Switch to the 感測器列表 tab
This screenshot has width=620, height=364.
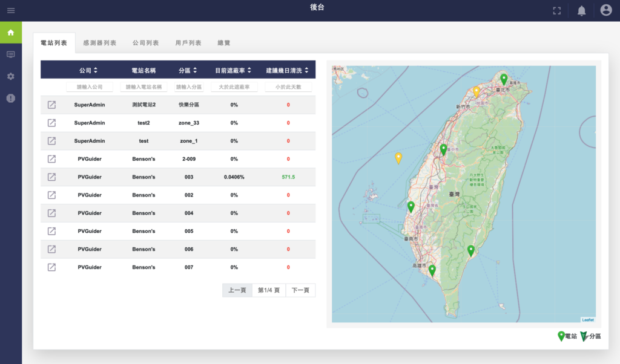pyautogui.click(x=100, y=43)
